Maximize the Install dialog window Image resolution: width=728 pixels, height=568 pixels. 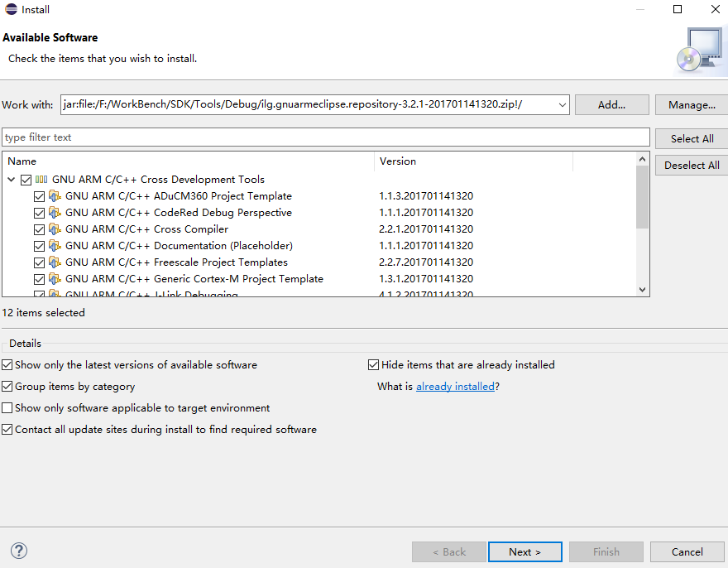tap(678, 9)
